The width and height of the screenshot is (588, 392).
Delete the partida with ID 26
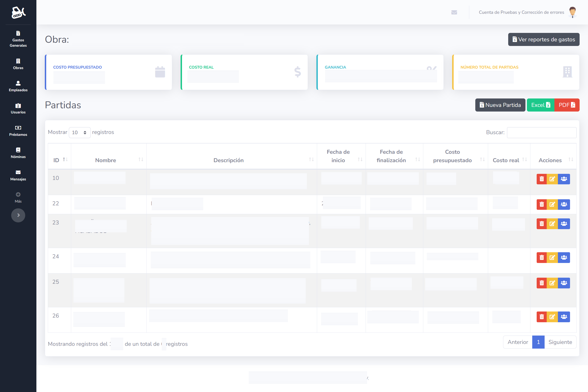(x=542, y=317)
